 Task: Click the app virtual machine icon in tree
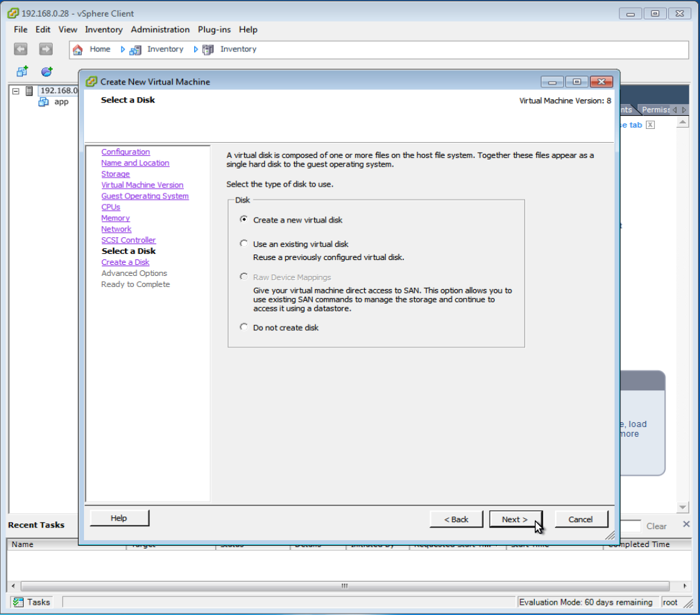click(x=43, y=102)
